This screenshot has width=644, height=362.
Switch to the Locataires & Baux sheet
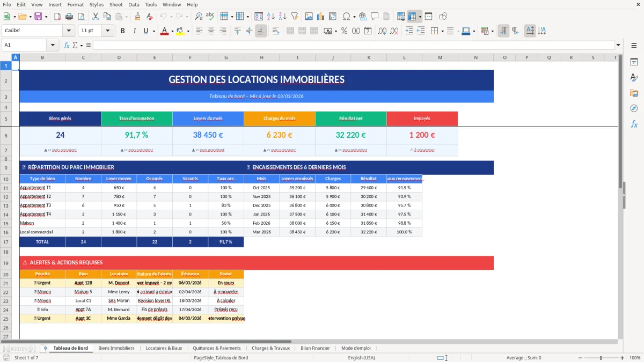tap(164, 348)
